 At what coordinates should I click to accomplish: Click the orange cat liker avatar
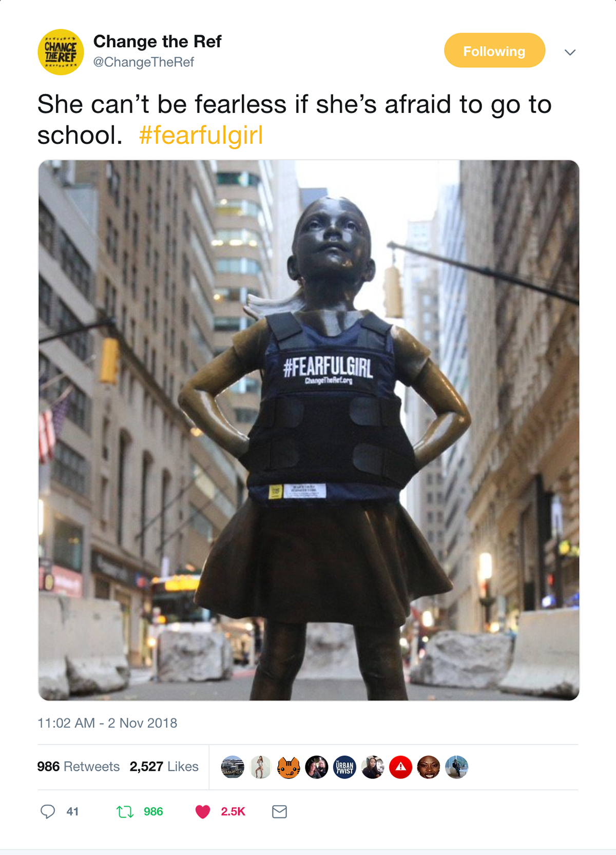point(288,767)
